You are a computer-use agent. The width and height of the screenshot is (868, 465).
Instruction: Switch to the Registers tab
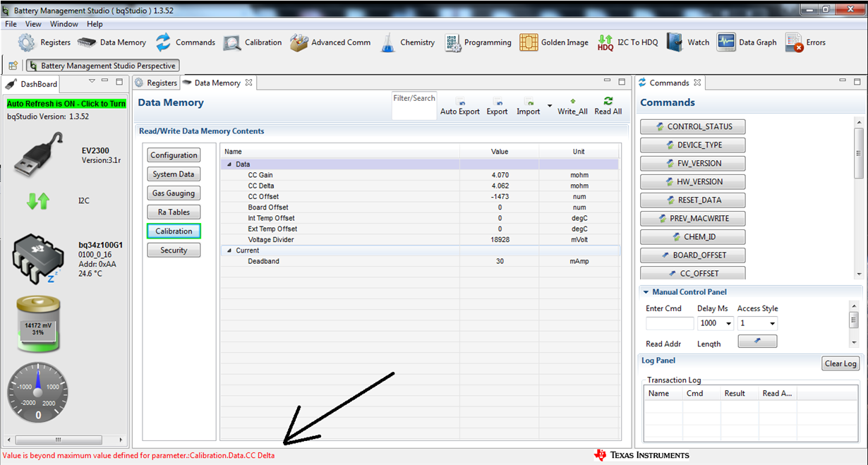point(156,83)
